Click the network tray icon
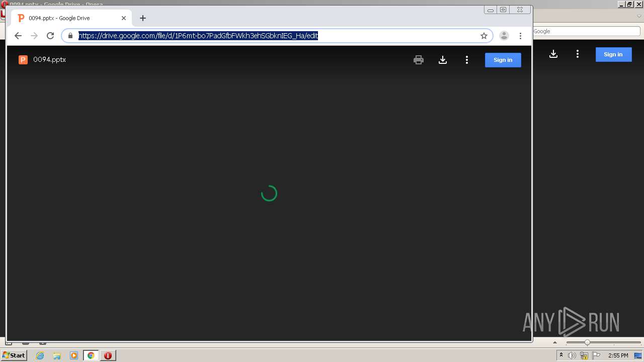644x362 pixels. [584, 355]
